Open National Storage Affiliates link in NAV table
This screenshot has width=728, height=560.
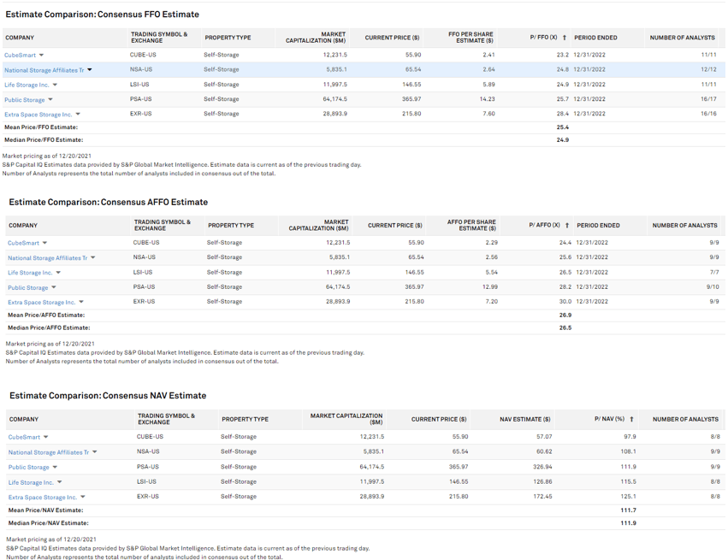48,452
